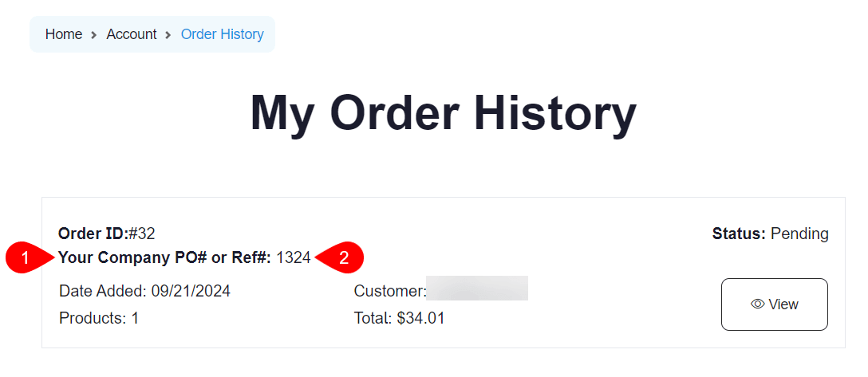Select Order History breadcrumb item
Image resolution: width=868 pixels, height=377 pixels.
[x=222, y=34]
